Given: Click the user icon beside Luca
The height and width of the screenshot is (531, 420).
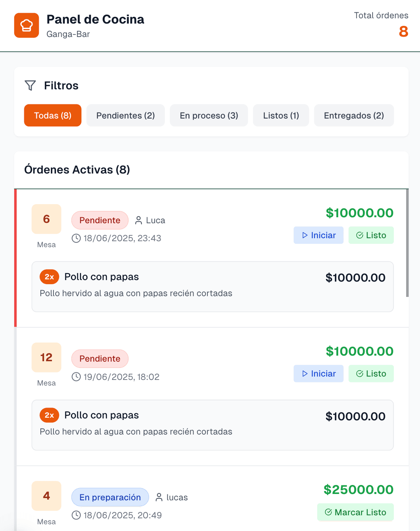Looking at the screenshot, I should 139,220.
